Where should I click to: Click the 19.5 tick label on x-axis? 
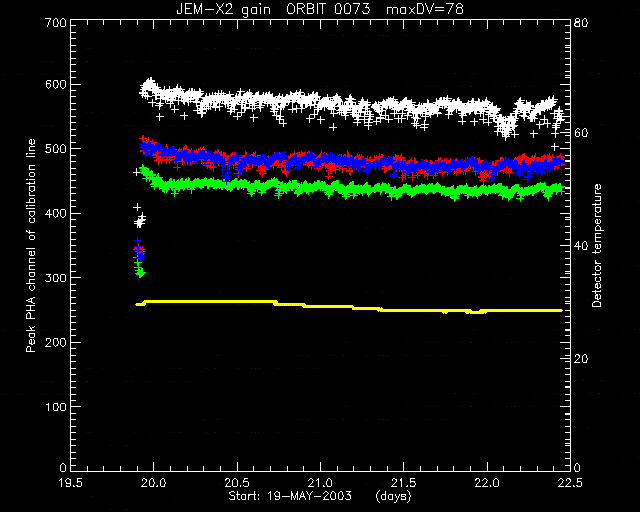point(71,483)
